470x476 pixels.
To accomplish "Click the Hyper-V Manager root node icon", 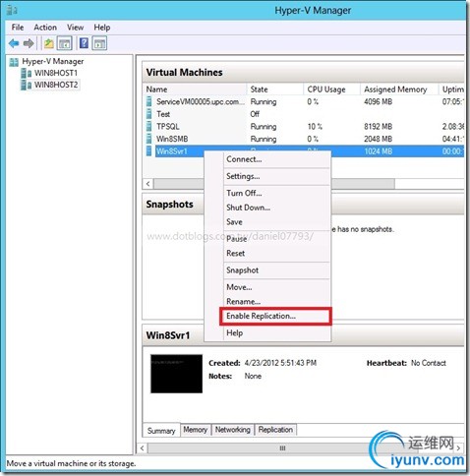I will (14, 62).
